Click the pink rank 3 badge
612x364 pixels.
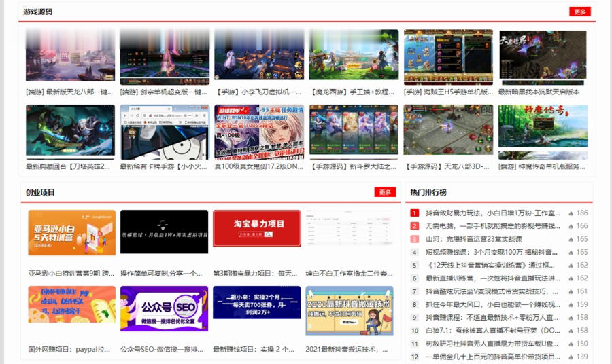pos(415,239)
